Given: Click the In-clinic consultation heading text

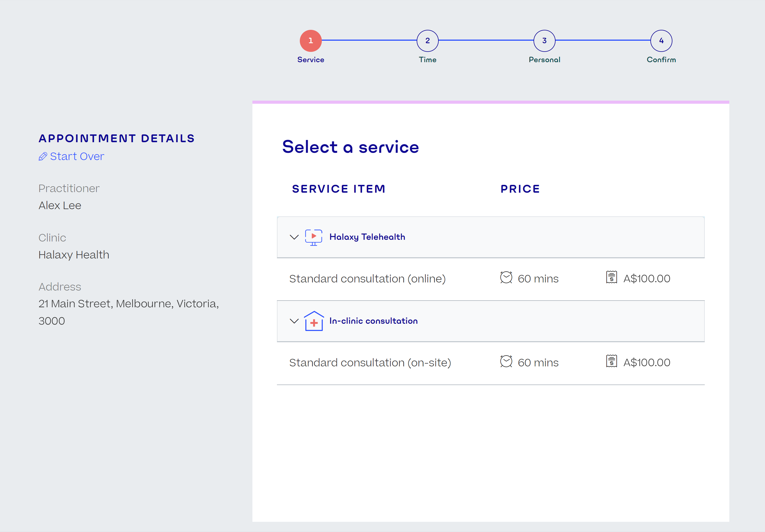Looking at the screenshot, I should pos(373,321).
